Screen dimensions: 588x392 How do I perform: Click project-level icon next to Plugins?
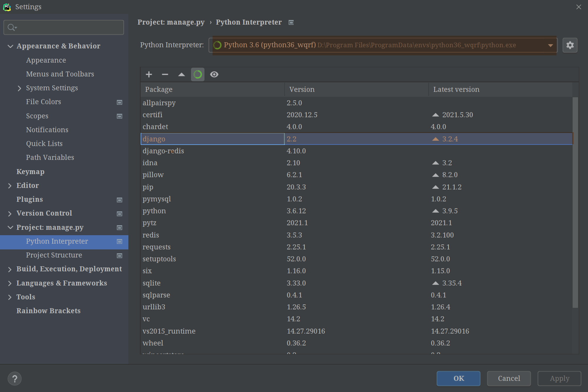119,200
